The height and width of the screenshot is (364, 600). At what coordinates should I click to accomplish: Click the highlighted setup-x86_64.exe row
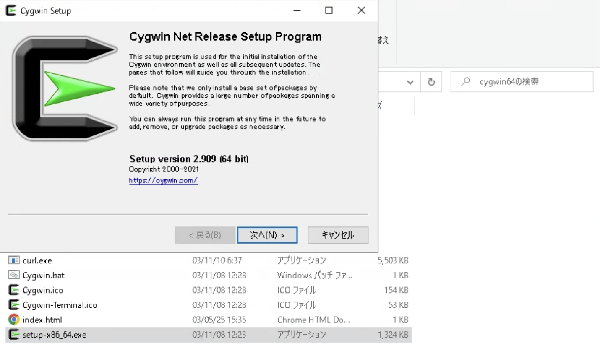[x=53, y=335]
